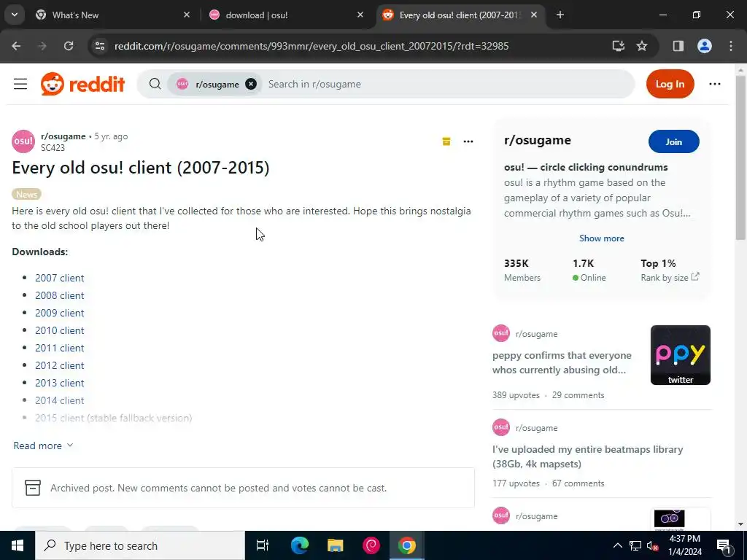The width and height of the screenshot is (747, 560).
Task: Open Task View on the taskbar
Action: click(x=263, y=545)
